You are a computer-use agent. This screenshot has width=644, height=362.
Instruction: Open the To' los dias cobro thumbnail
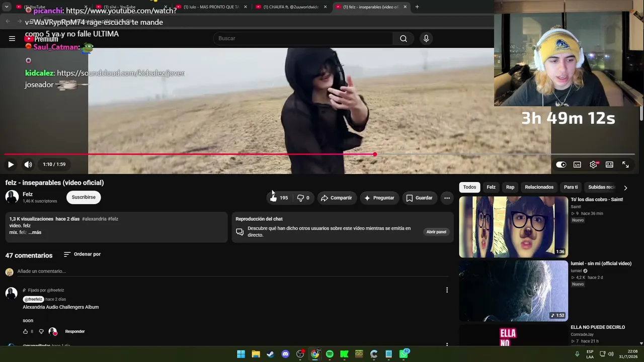pos(513,227)
